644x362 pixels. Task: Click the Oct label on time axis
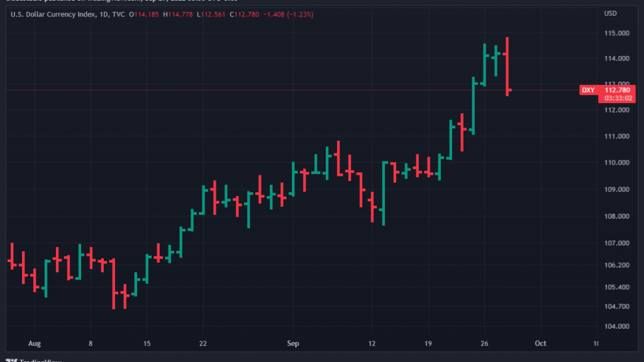point(540,344)
